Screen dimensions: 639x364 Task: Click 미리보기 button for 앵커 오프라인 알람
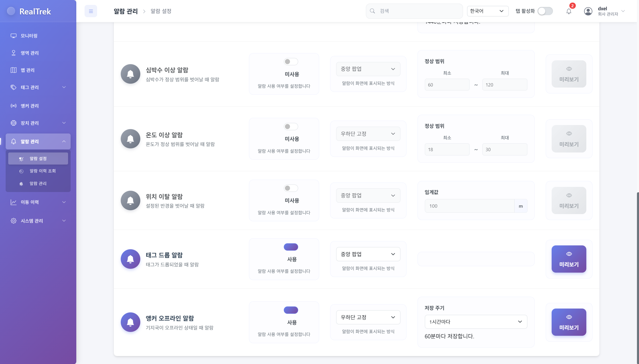coord(569,322)
